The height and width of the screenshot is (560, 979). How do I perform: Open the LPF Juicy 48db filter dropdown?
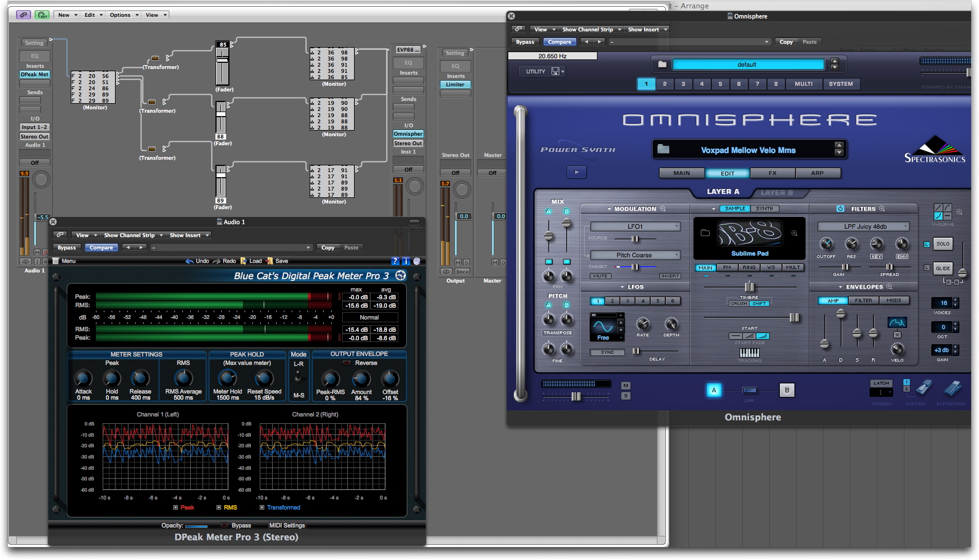tap(863, 226)
